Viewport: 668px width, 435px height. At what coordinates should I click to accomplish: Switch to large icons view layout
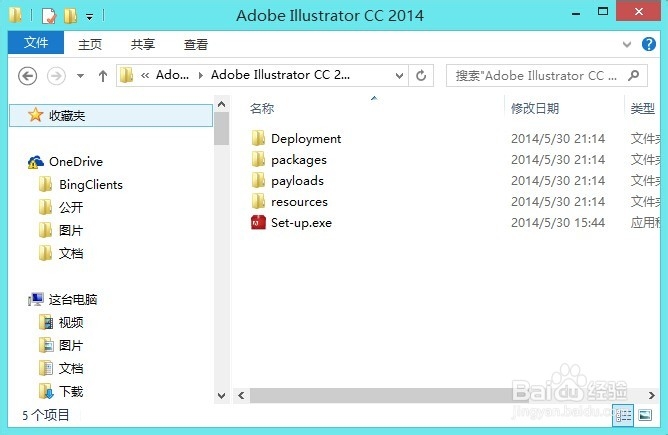tap(645, 415)
